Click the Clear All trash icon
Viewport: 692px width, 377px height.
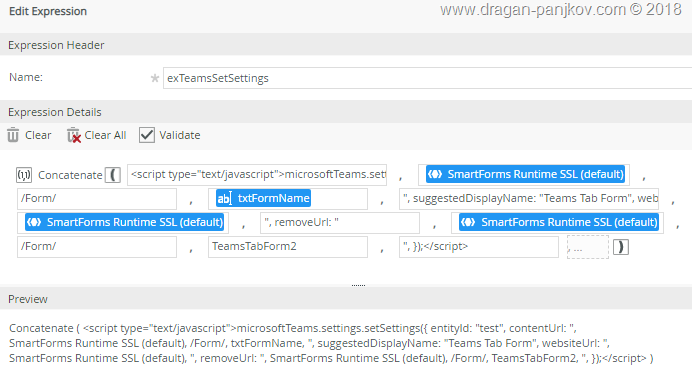pyautogui.click(x=73, y=135)
